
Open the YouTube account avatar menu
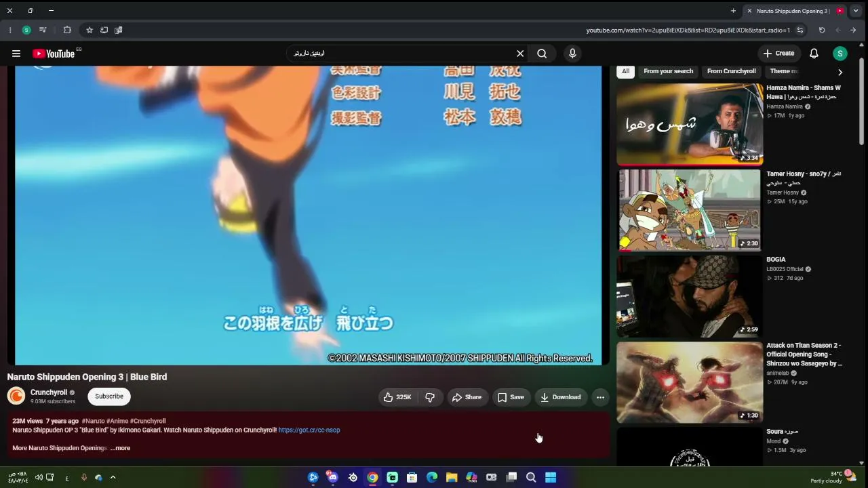[x=840, y=54]
